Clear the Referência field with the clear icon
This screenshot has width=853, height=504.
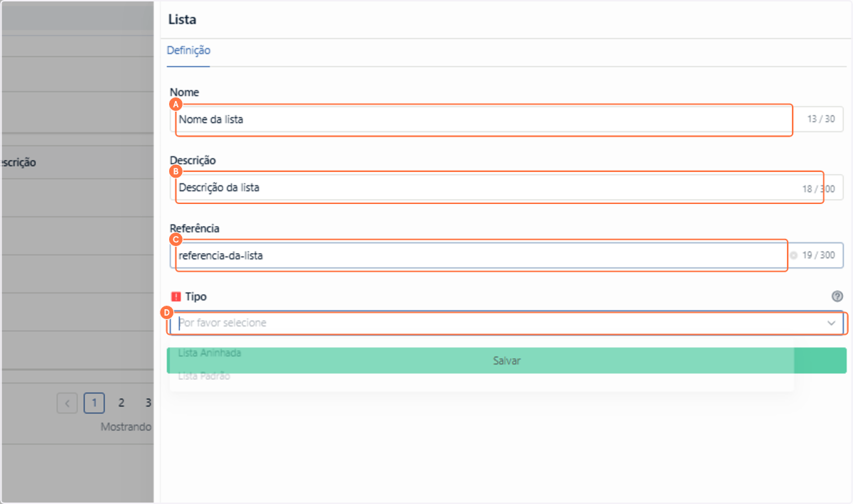pos(793,255)
